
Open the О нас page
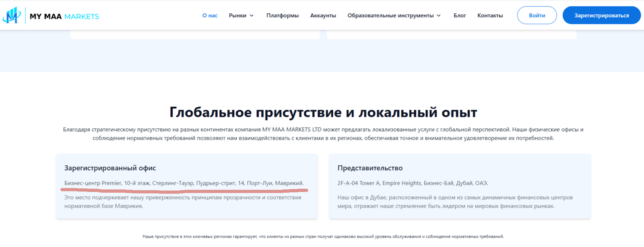[210, 15]
